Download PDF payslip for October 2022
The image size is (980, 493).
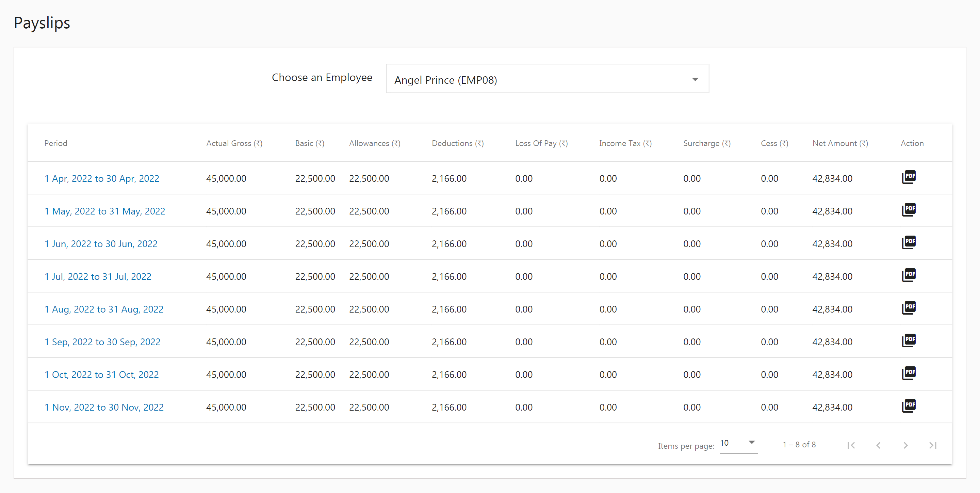coord(909,373)
